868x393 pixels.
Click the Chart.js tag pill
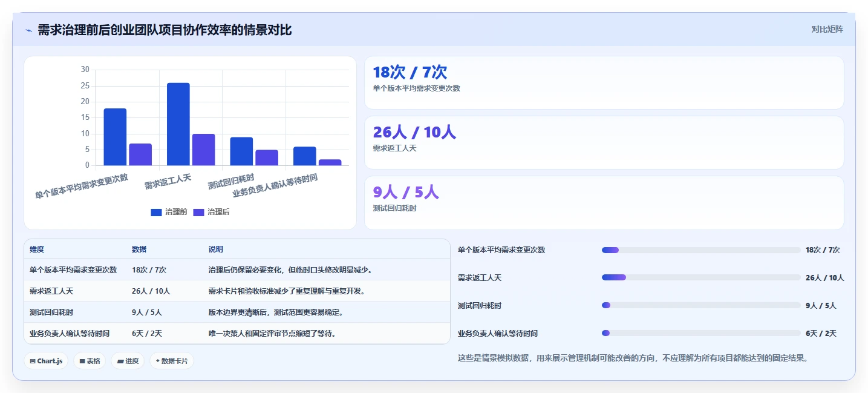point(46,361)
